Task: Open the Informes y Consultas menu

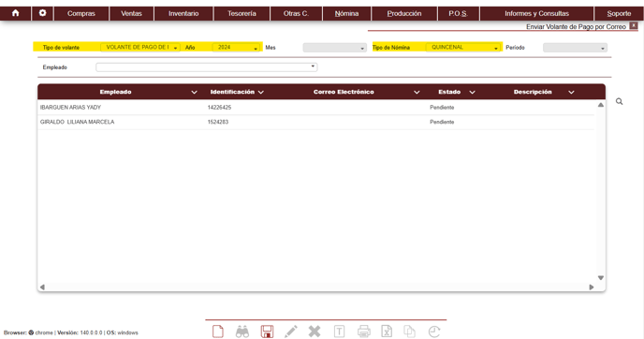Action: coord(536,13)
